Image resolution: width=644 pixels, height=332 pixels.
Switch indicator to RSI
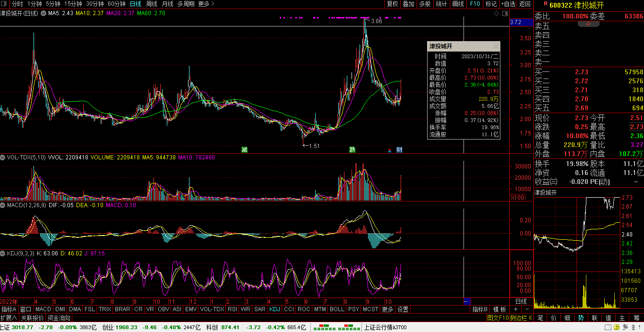coord(232,309)
